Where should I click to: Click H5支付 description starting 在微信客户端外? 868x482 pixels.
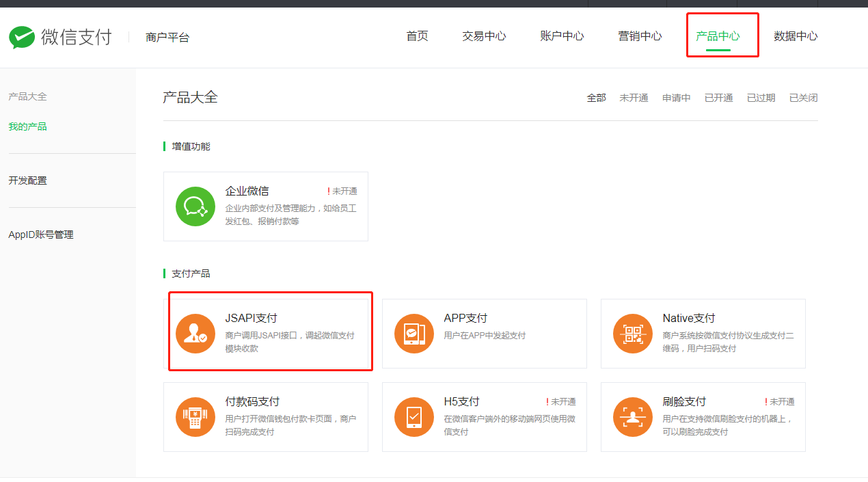pos(509,425)
